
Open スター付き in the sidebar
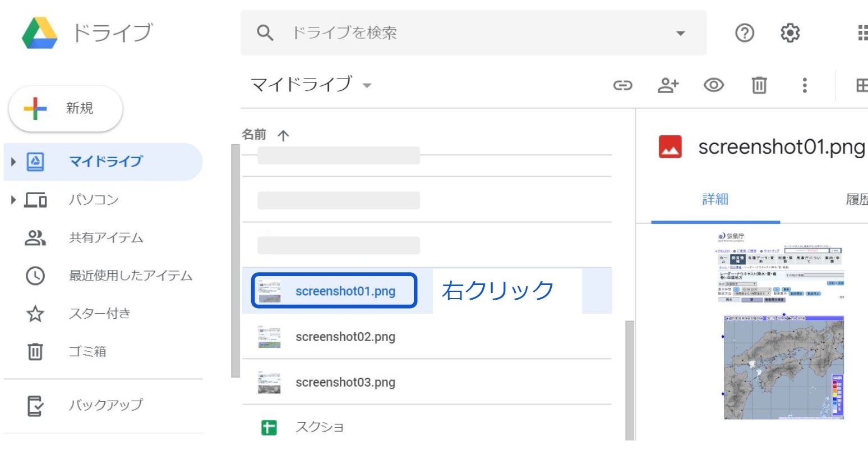click(x=100, y=313)
